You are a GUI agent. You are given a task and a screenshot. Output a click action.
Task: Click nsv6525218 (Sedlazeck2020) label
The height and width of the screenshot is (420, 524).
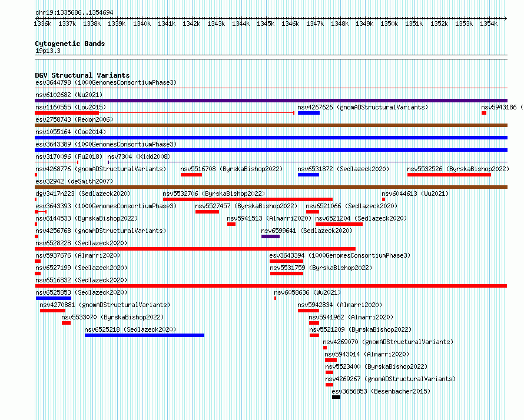[130, 329]
